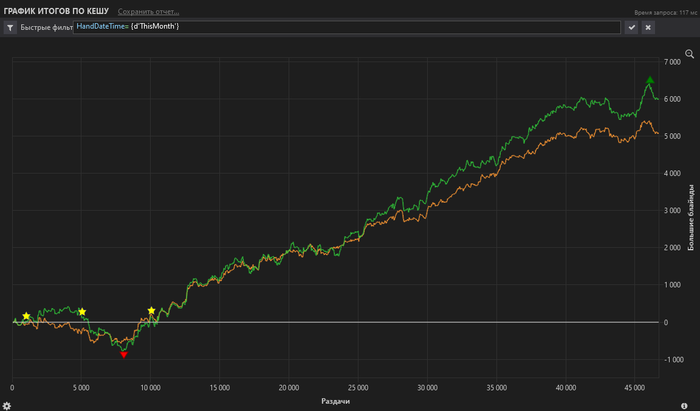Click the magnifier zoom icon above the chart
700x411 pixels.
tap(689, 54)
